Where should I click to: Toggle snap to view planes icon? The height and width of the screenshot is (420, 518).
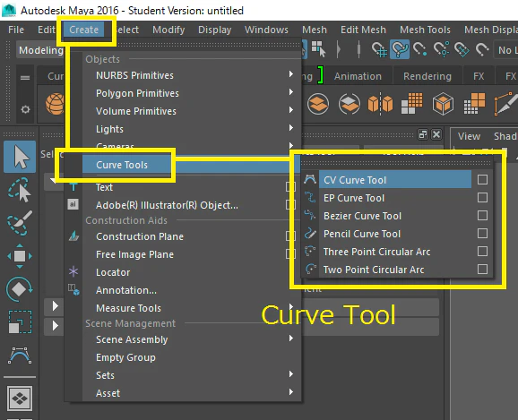462,50
